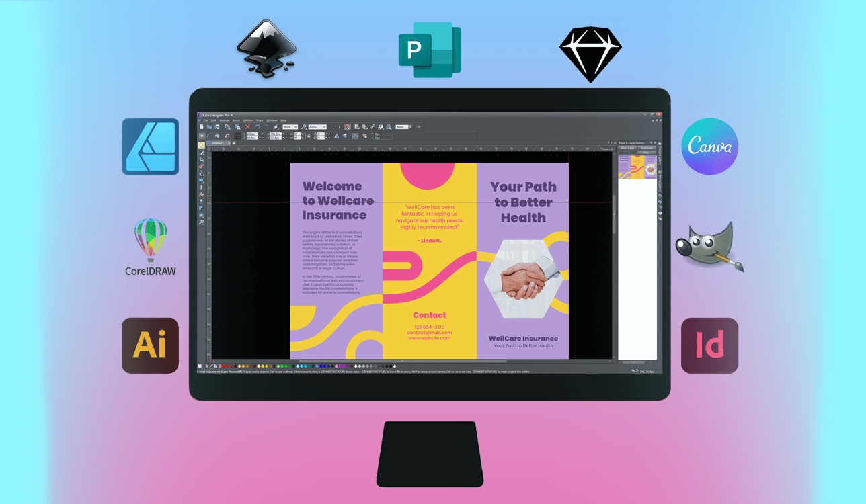Select the Selector tool in left toolbar
The image size is (866, 504).
click(201, 145)
